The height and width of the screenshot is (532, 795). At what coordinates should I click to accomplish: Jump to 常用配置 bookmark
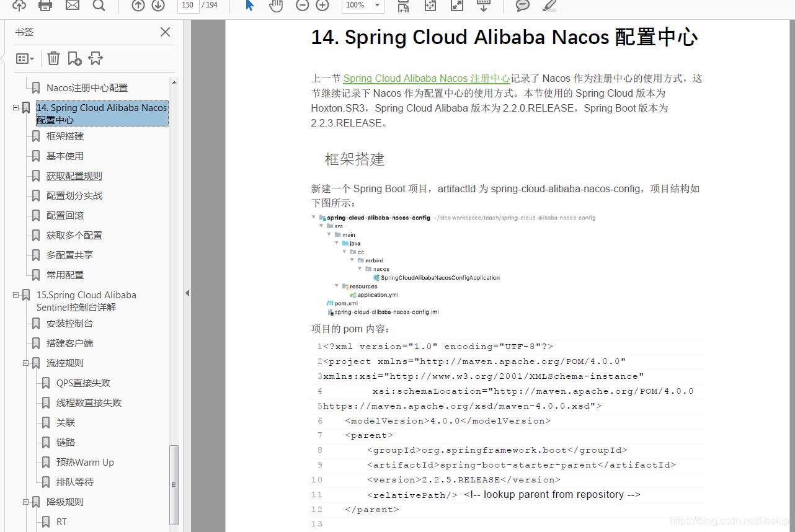[65, 275]
